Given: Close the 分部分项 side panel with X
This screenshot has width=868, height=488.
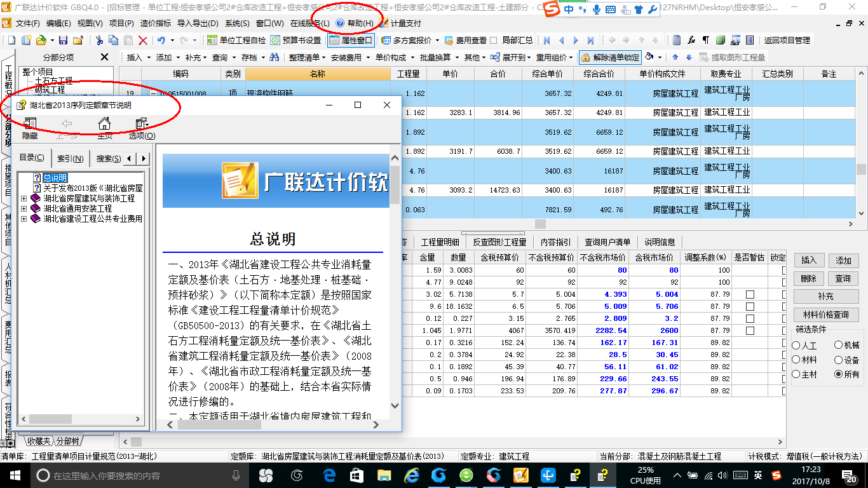Looking at the screenshot, I should point(105,57).
